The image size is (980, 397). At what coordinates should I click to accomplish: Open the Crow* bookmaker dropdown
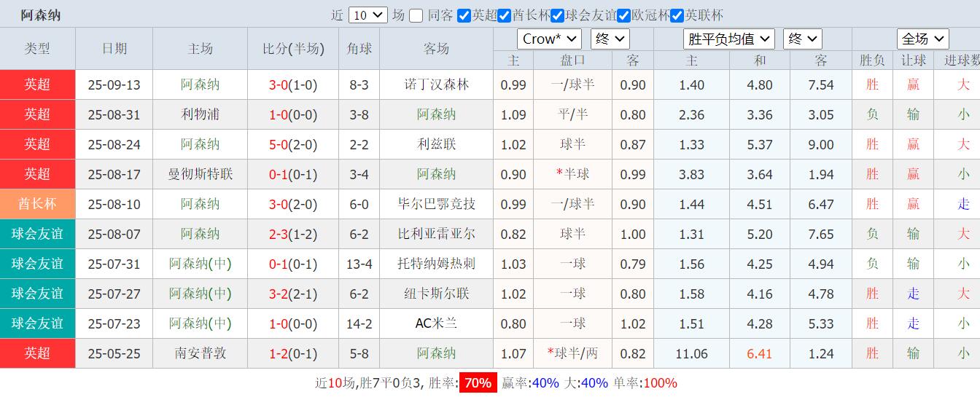[x=549, y=39]
